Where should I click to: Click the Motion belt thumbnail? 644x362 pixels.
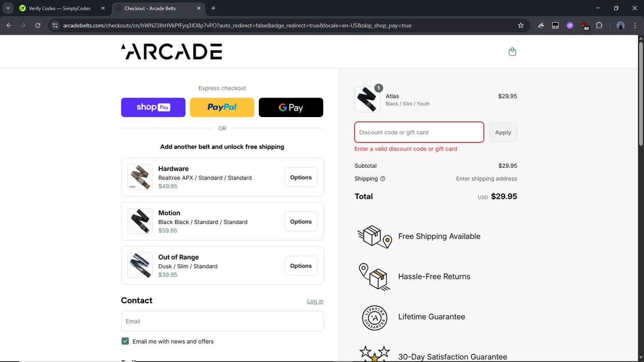tap(140, 221)
